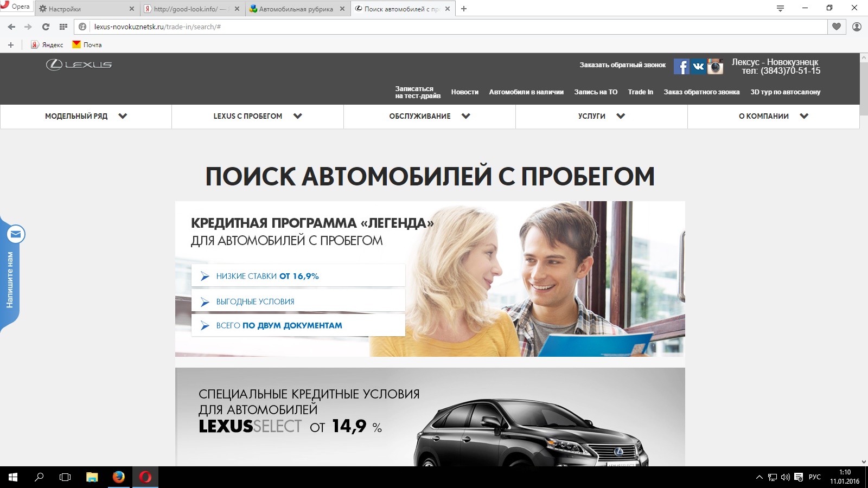Screen dimensions: 868x488
Task: Click the РУС language indicator
Action: pos(814,477)
